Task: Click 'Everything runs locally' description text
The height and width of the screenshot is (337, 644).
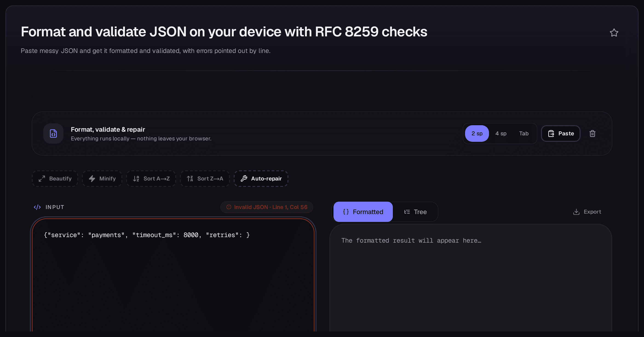Action: click(141, 139)
